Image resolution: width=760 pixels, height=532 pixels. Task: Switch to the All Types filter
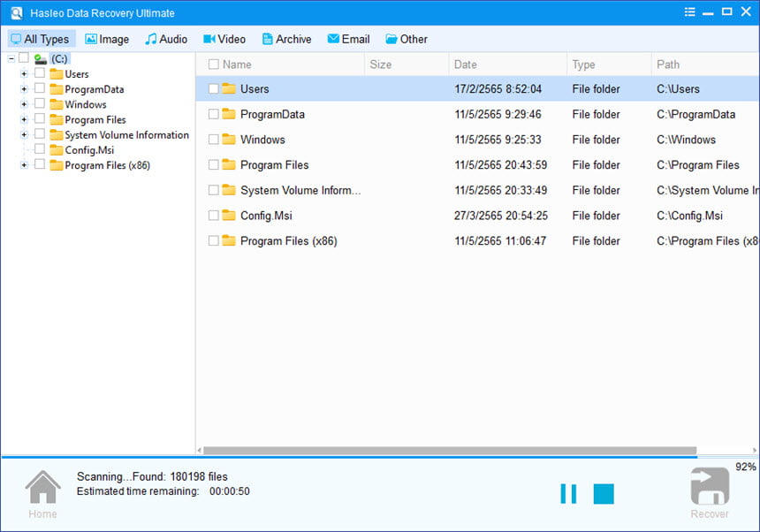click(x=41, y=39)
